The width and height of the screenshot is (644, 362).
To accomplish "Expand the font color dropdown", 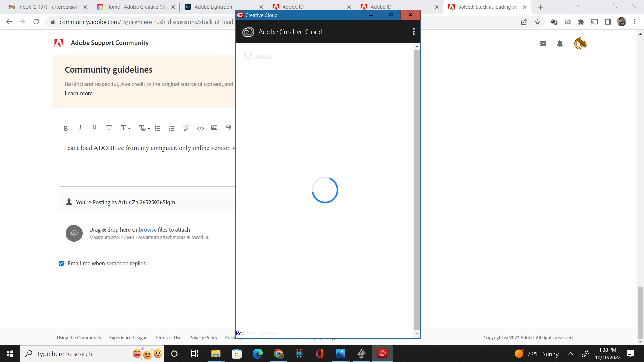I will (145, 128).
